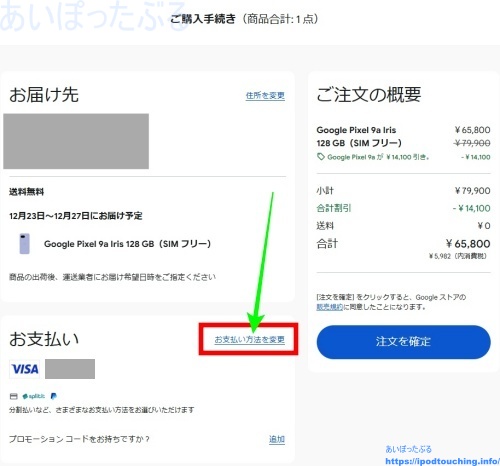Open the 販売規約 terms link
This screenshot has width=500, height=466.
tap(329, 307)
